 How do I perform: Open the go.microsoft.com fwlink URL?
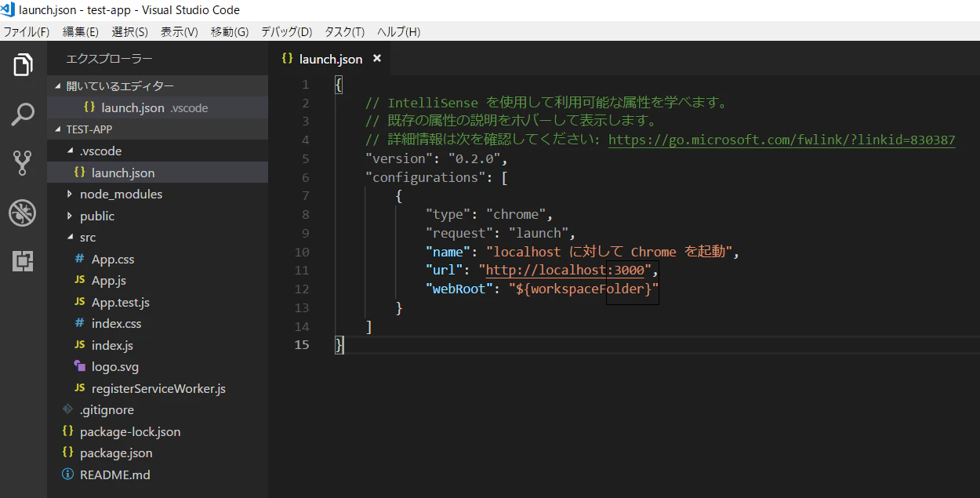pyautogui.click(x=782, y=140)
